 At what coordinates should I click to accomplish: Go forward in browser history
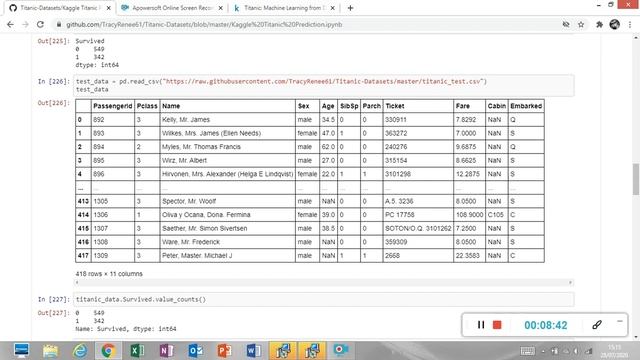[x=25, y=24]
